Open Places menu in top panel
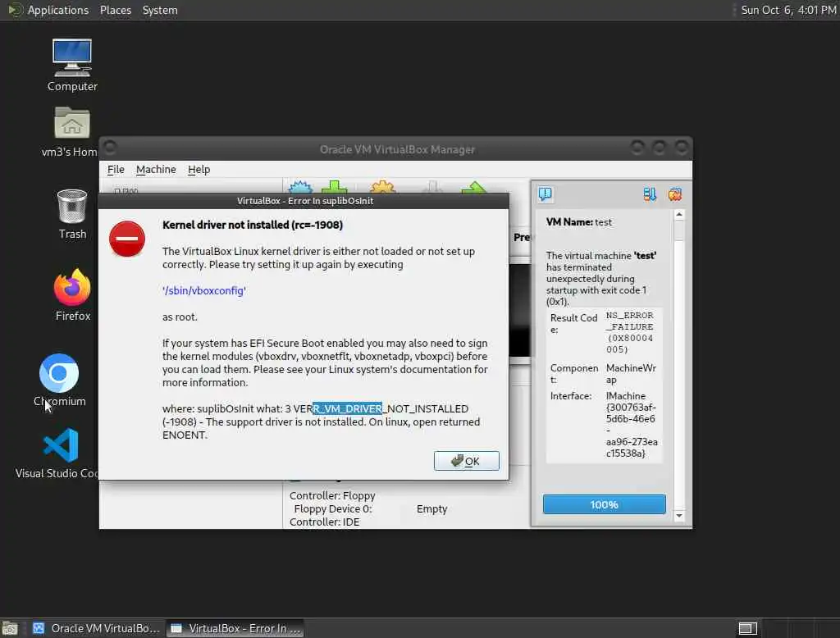 [x=116, y=10]
